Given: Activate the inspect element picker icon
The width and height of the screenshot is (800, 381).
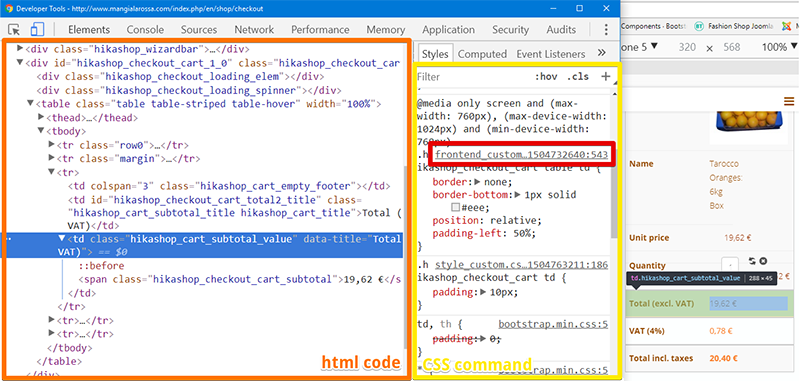Looking at the screenshot, I should point(14,30).
